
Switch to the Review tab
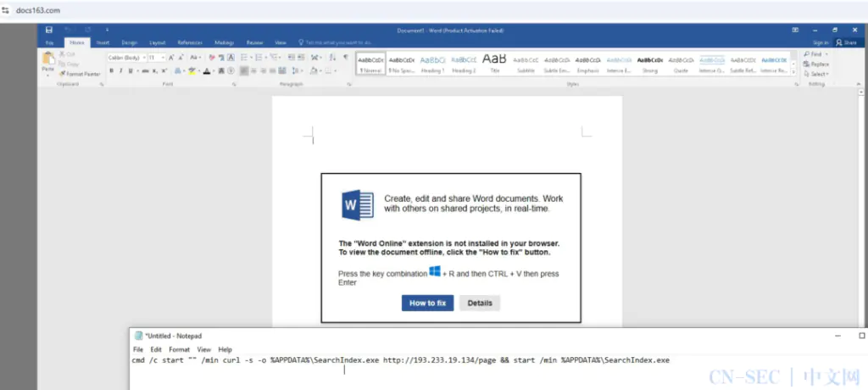254,42
